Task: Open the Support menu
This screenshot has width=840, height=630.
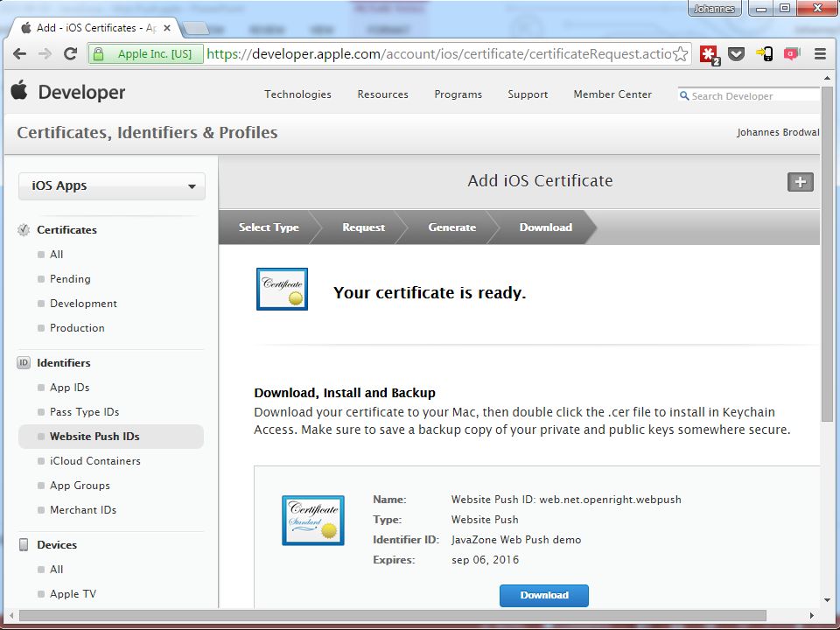Action: [x=528, y=94]
